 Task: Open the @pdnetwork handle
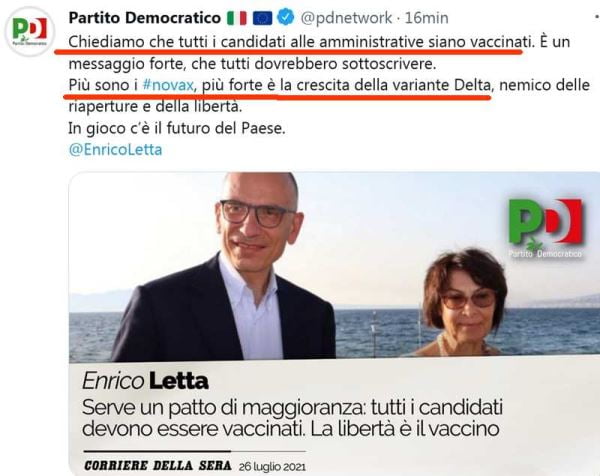pos(346,18)
